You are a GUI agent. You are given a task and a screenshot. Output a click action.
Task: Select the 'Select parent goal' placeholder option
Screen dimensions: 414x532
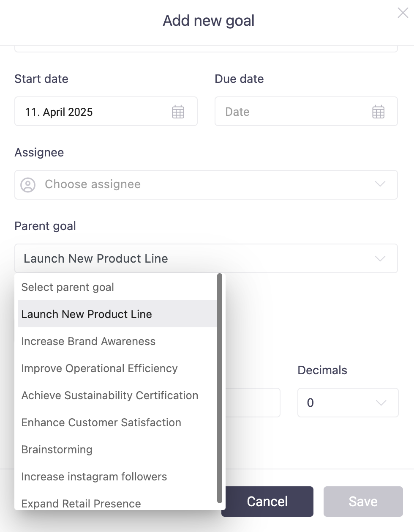point(68,287)
